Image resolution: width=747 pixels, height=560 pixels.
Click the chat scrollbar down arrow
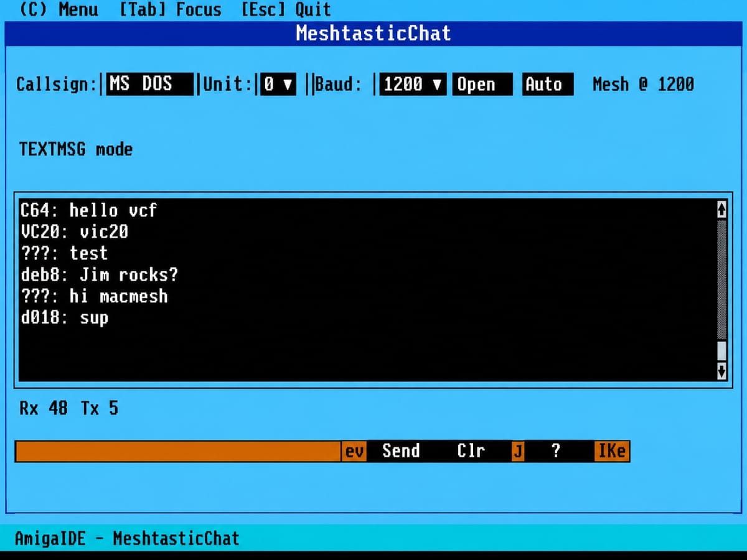(721, 371)
